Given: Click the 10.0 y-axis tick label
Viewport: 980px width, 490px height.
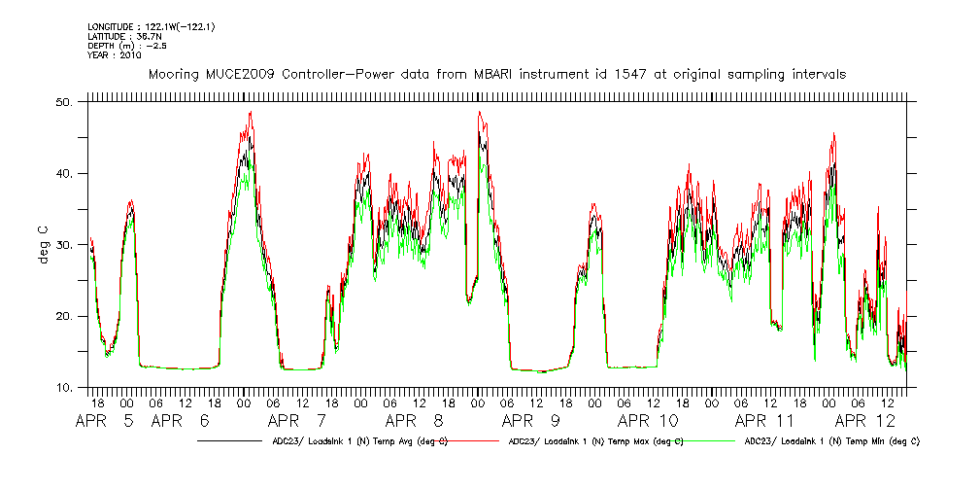Looking at the screenshot, I should click(65, 389).
